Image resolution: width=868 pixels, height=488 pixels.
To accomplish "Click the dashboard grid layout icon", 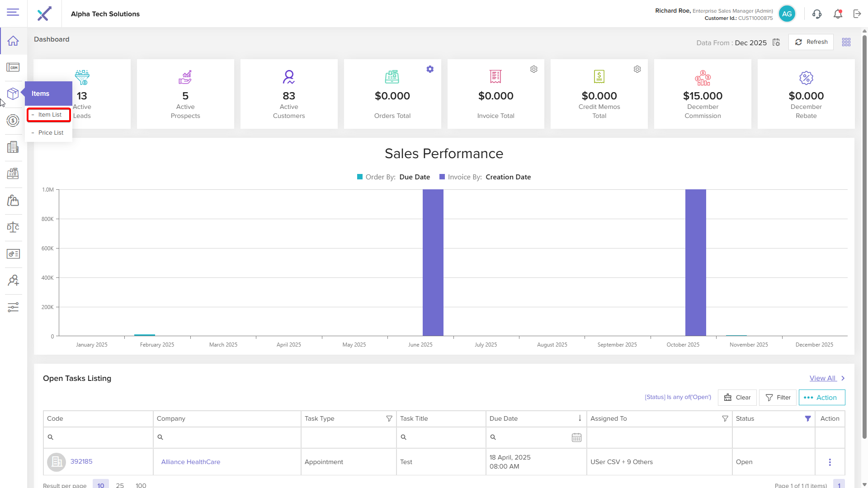I will click(846, 42).
